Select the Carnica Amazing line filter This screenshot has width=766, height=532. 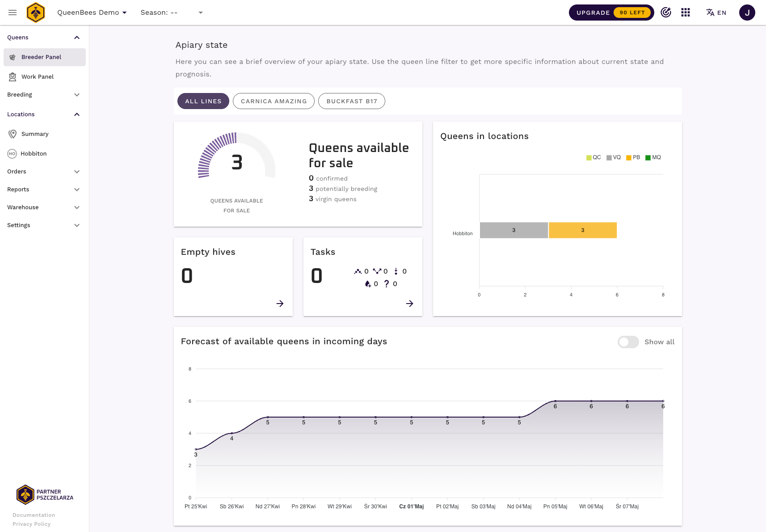(x=274, y=101)
